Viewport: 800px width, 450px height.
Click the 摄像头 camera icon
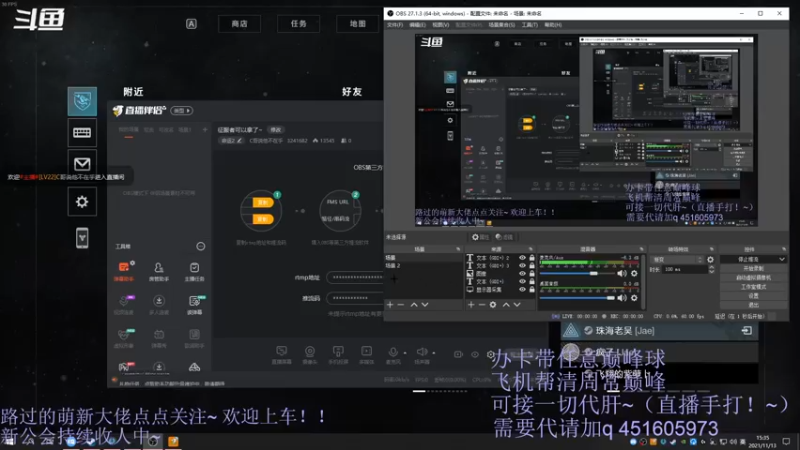310,354
